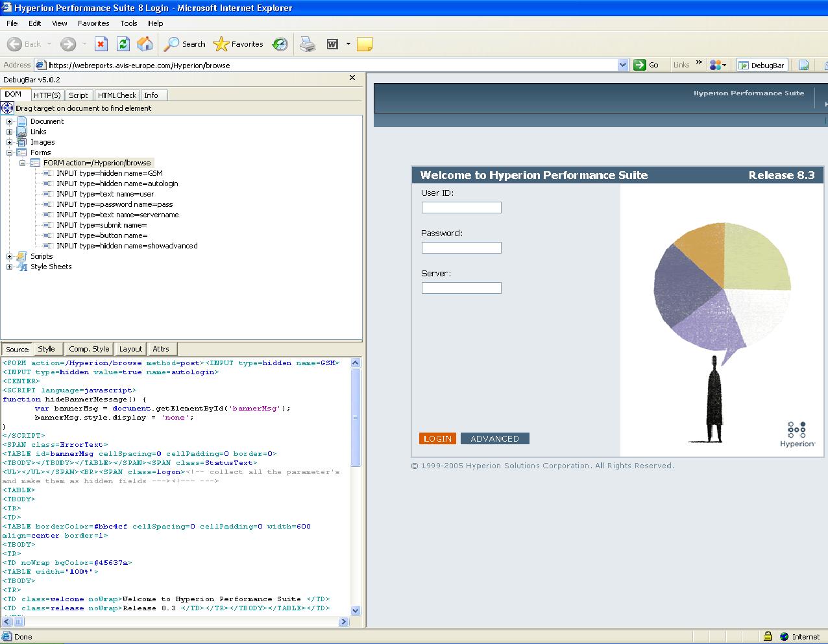Click the colored dots icon beside Links
Screen dimensions: 828x644
click(x=716, y=65)
